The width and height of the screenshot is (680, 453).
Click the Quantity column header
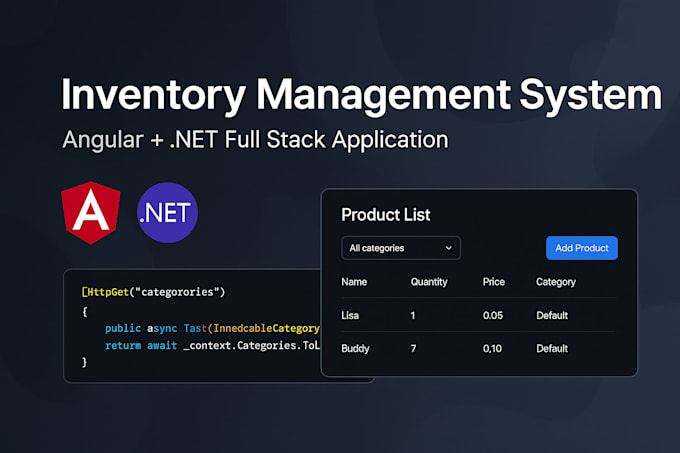429,282
